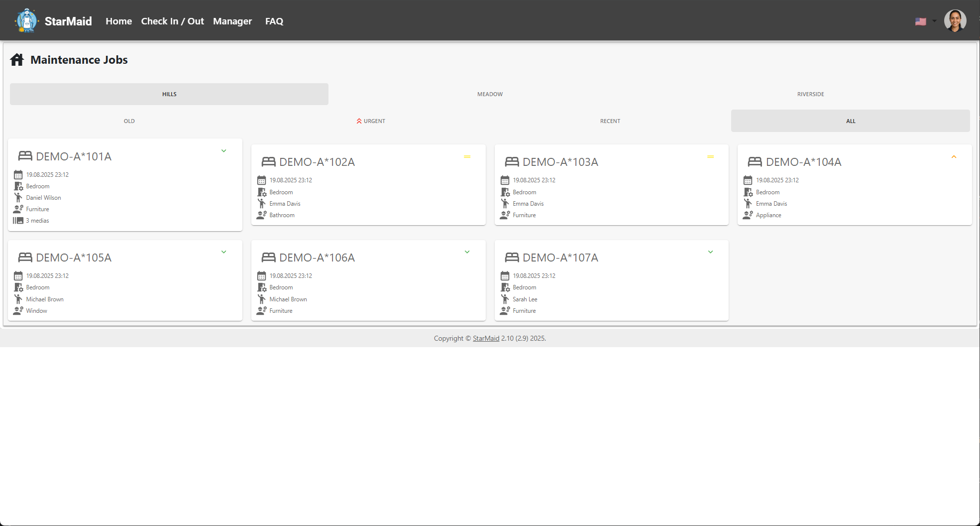The height and width of the screenshot is (526, 980).
Task: Click the home icon beside Maintenance Jobs
Action: click(x=17, y=60)
